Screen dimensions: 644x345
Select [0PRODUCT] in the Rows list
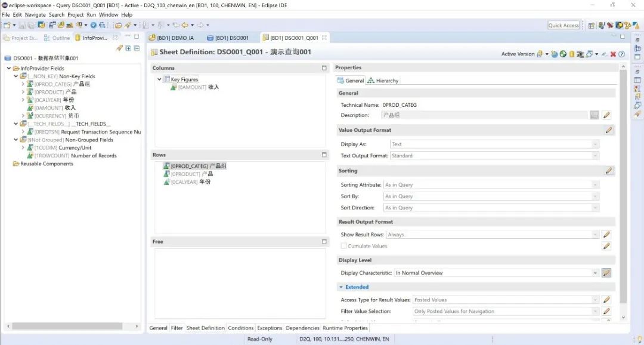coord(188,174)
